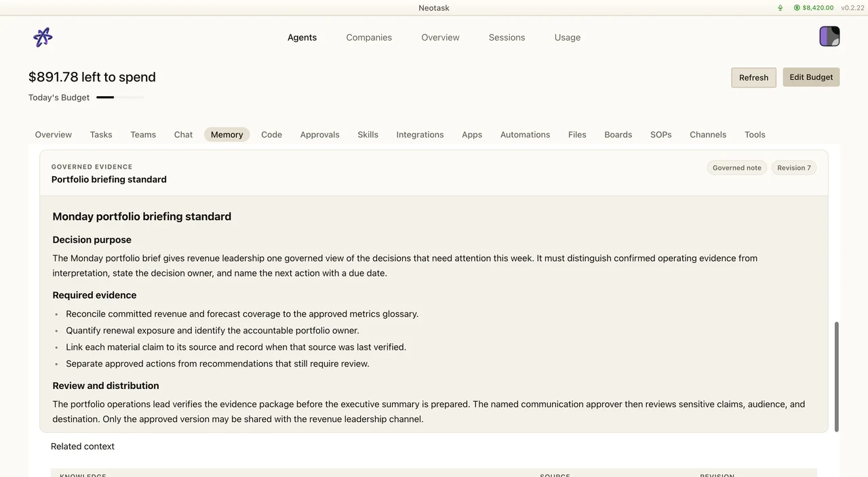Open the Tools tab
868x477 pixels.
point(755,135)
